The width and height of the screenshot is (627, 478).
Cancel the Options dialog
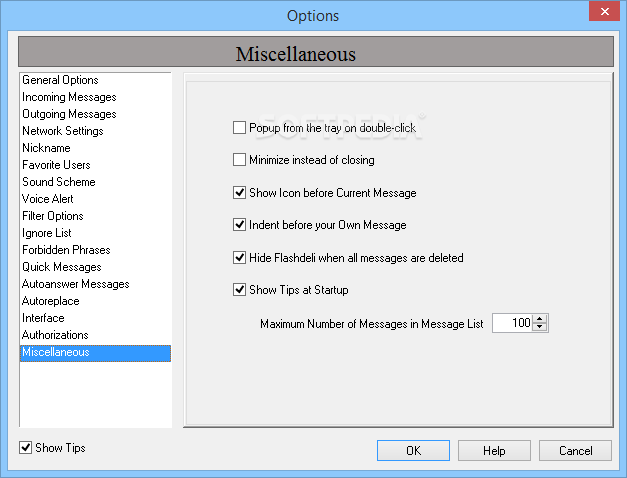tap(575, 450)
